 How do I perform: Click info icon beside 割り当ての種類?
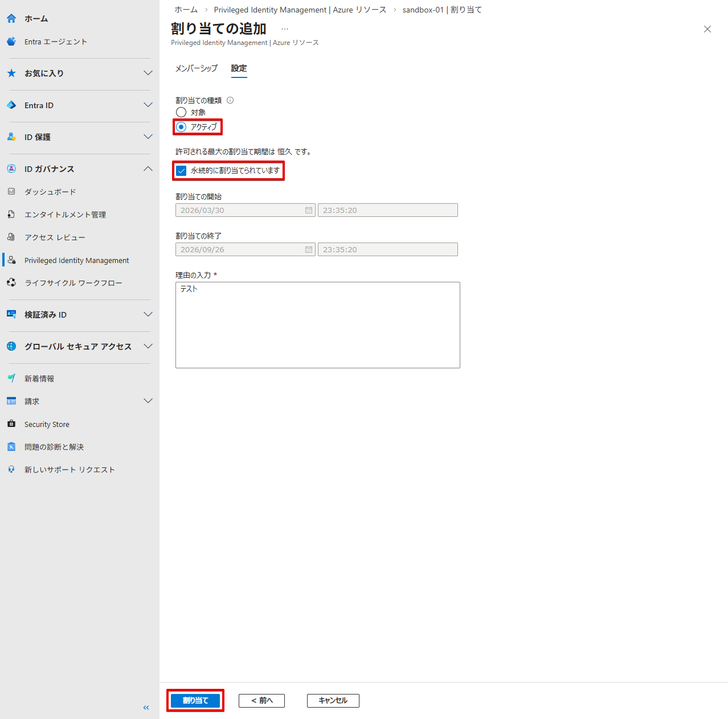(x=230, y=100)
